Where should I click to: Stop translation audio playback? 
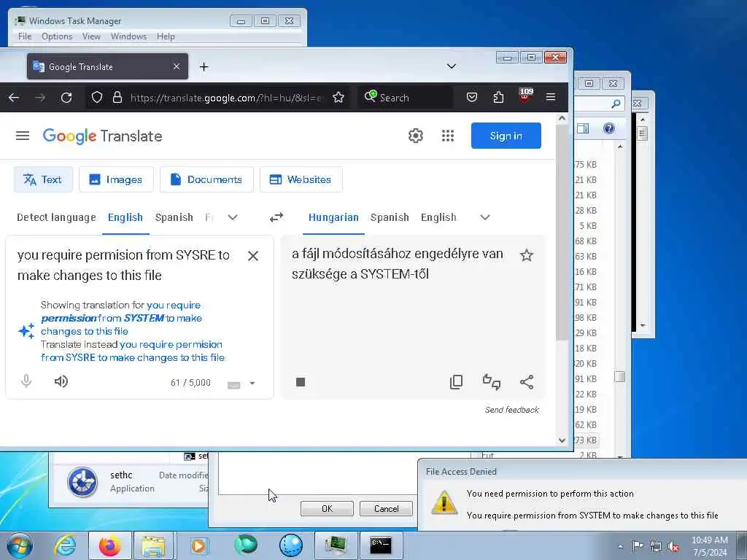pyautogui.click(x=300, y=382)
